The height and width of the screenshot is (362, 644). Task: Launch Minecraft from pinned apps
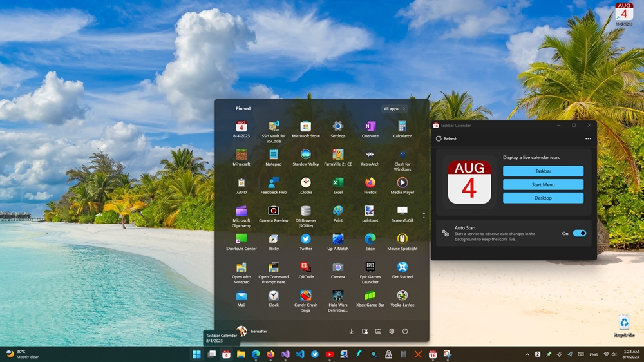(241, 157)
